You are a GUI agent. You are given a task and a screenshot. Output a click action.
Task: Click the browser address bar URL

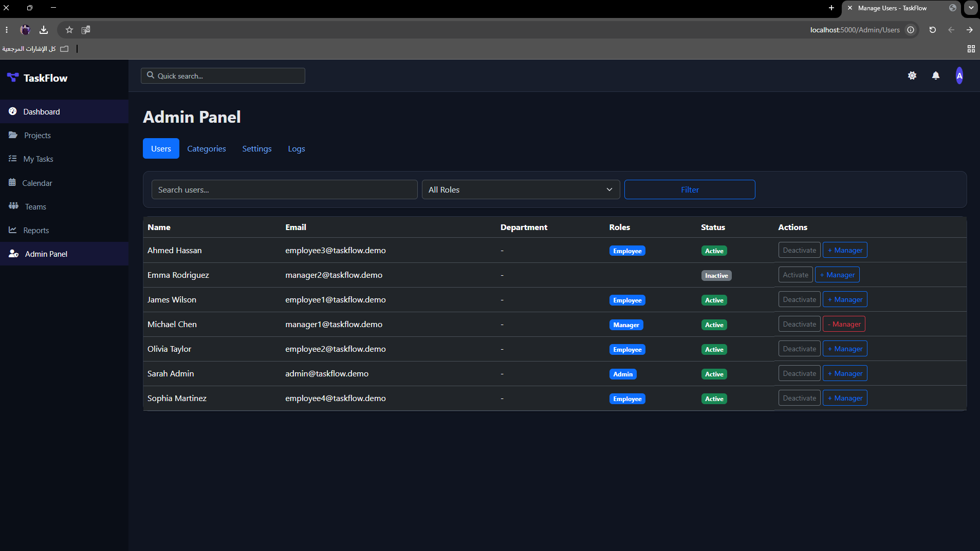tap(855, 30)
